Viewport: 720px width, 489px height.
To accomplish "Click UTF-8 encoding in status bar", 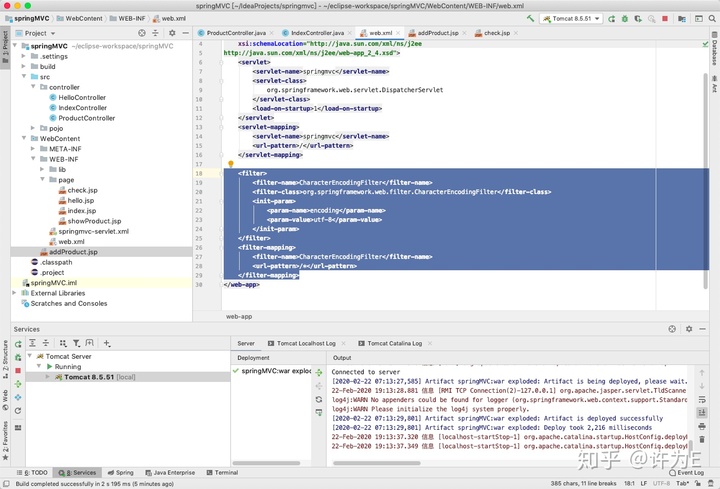I will click(x=661, y=483).
